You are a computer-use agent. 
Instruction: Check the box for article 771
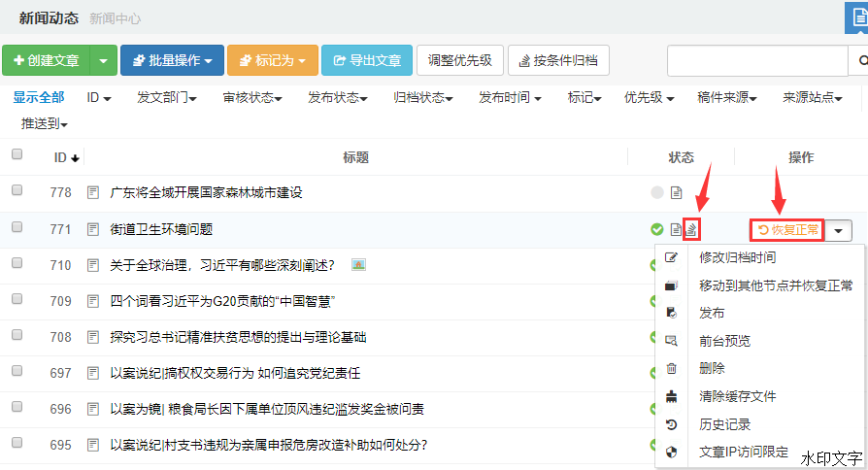[17, 227]
